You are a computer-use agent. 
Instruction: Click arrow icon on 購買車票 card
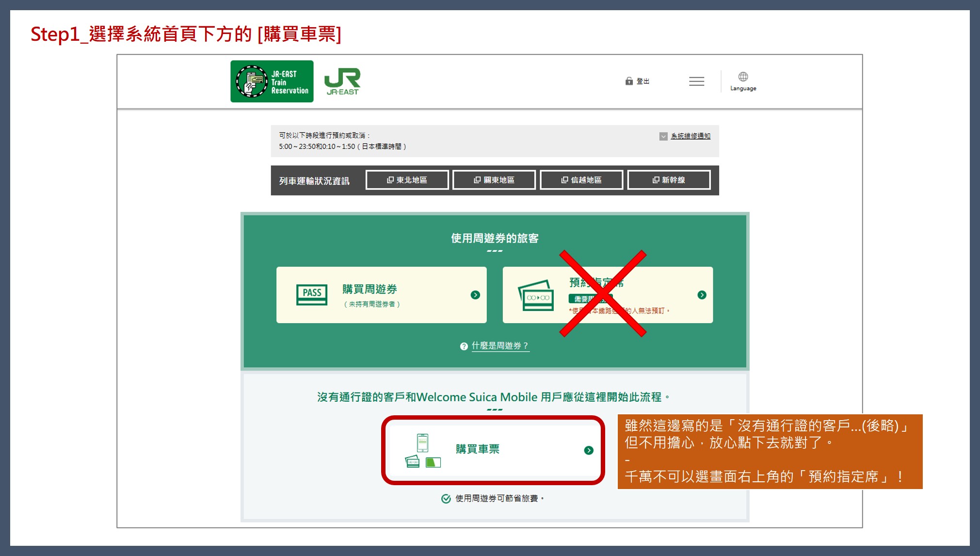pyautogui.click(x=589, y=450)
